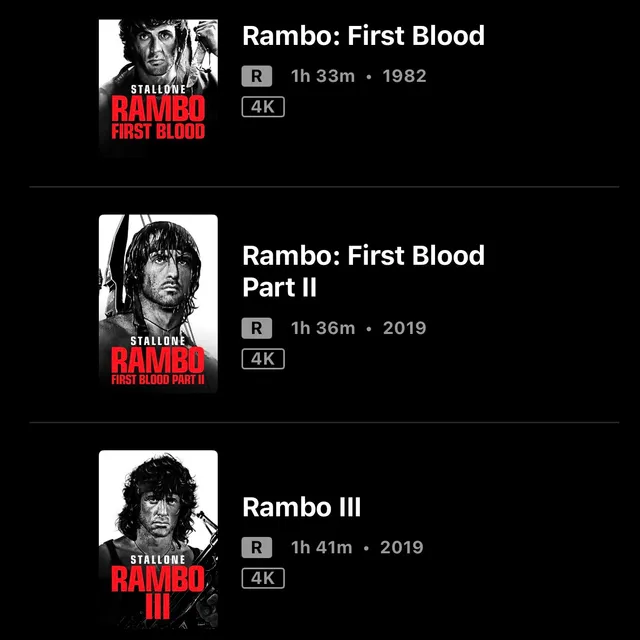Click the R rating badge under Rambo III
Viewport: 640px width, 640px height.
(x=257, y=547)
